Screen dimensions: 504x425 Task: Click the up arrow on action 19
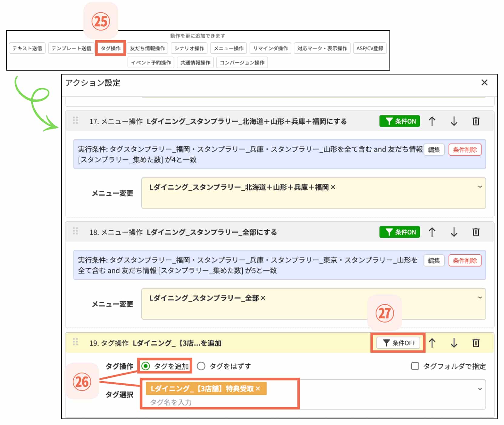[432, 343]
